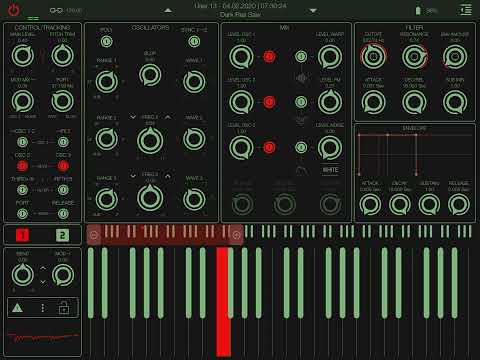Open the top-right side menu icon
The width and height of the screenshot is (480, 360).
tap(466, 10)
